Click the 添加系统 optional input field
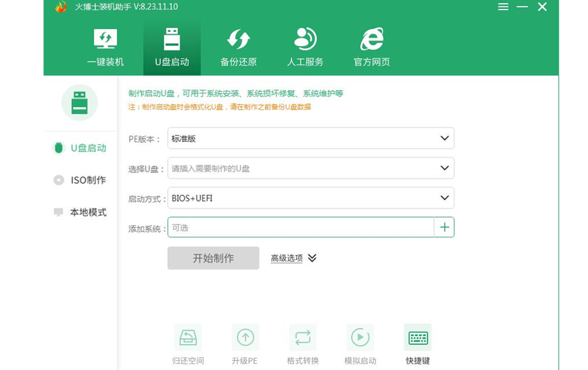The height and width of the screenshot is (370, 588). pyautogui.click(x=300, y=227)
